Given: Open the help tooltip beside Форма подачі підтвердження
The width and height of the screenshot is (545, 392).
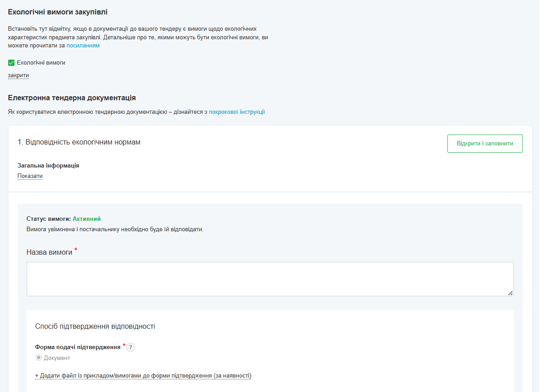Looking at the screenshot, I should coord(131,346).
